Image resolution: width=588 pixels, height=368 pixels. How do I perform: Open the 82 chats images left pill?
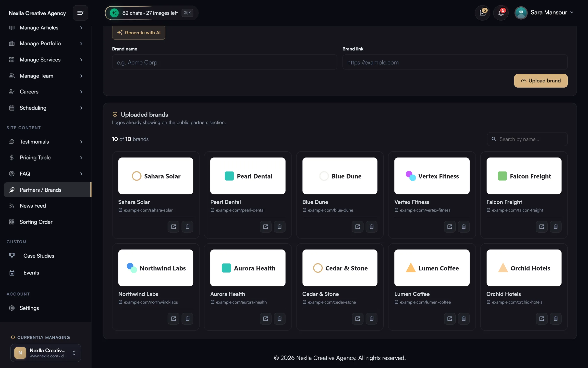pyautogui.click(x=151, y=13)
